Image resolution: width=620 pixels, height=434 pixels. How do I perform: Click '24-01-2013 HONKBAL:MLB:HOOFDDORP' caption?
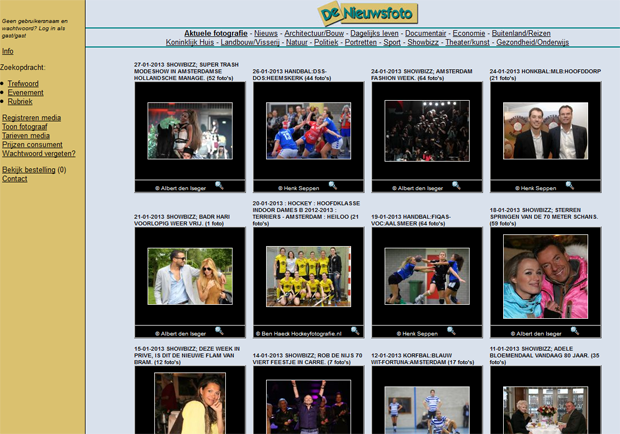click(x=545, y=75)
